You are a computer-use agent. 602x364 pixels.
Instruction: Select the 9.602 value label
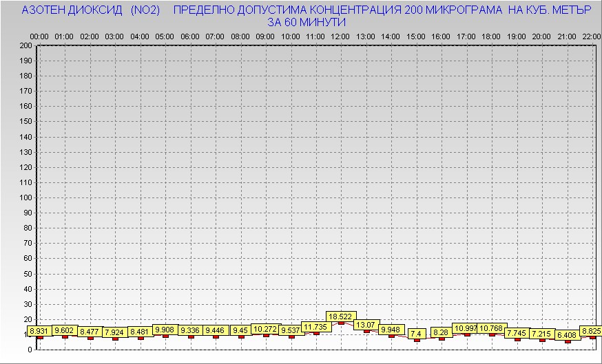point(65,330)
